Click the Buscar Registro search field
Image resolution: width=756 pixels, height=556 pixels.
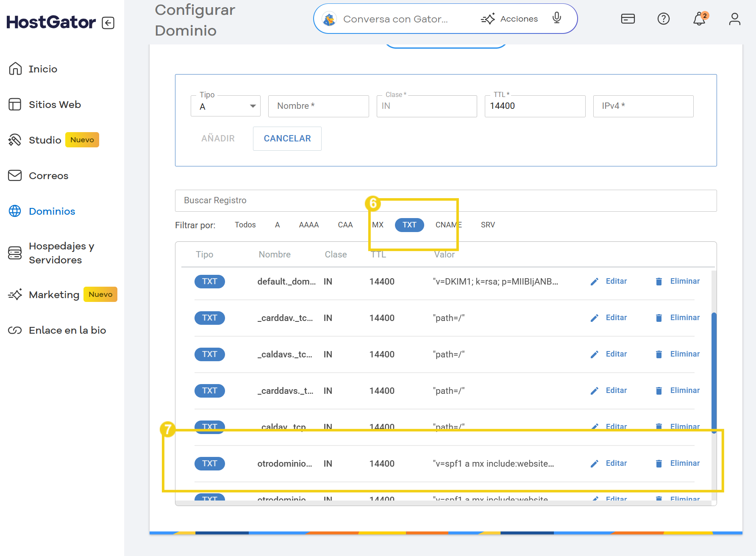[x=445, y=201]
